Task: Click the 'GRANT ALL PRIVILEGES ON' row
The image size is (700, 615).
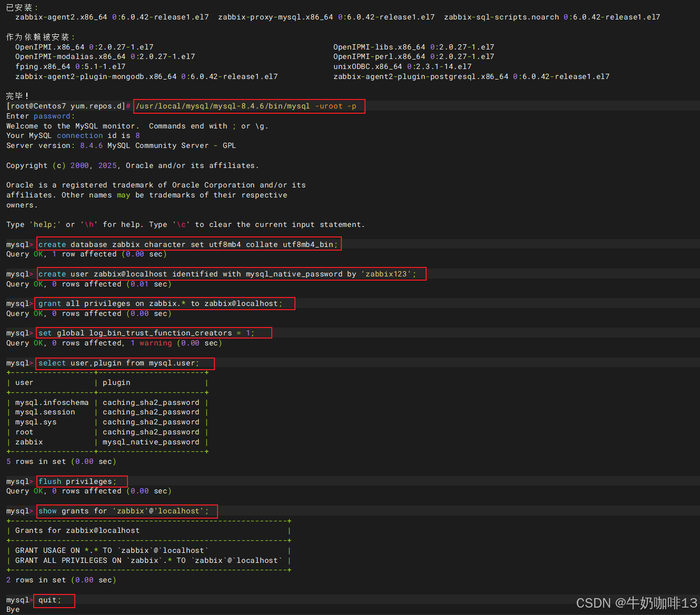Action: (149, 560)
